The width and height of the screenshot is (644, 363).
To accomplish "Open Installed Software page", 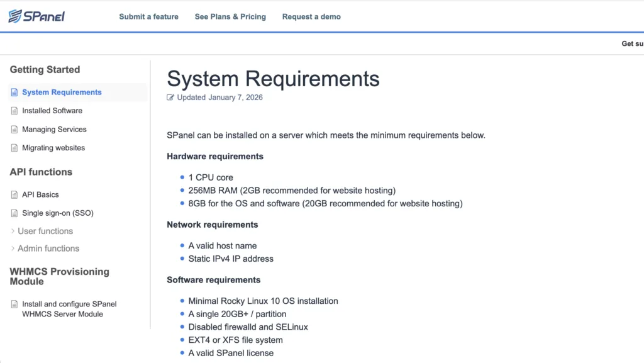I will tap(52, 111).
